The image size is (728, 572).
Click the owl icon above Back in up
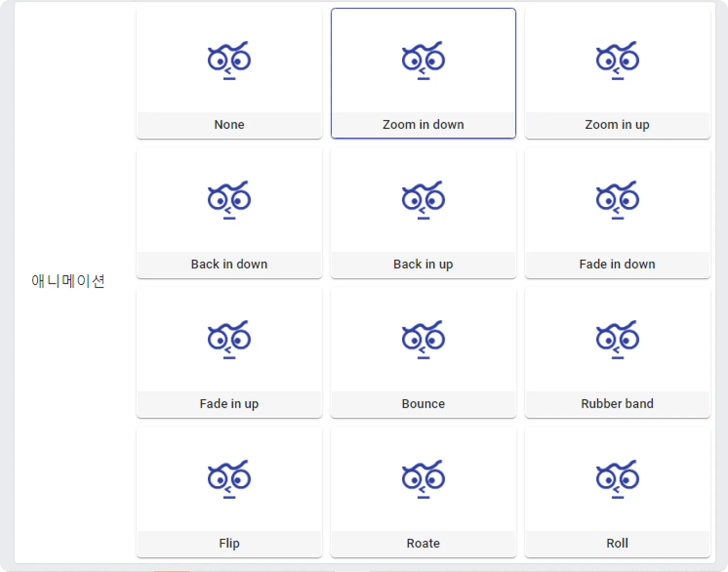click(x=423, y=200)
